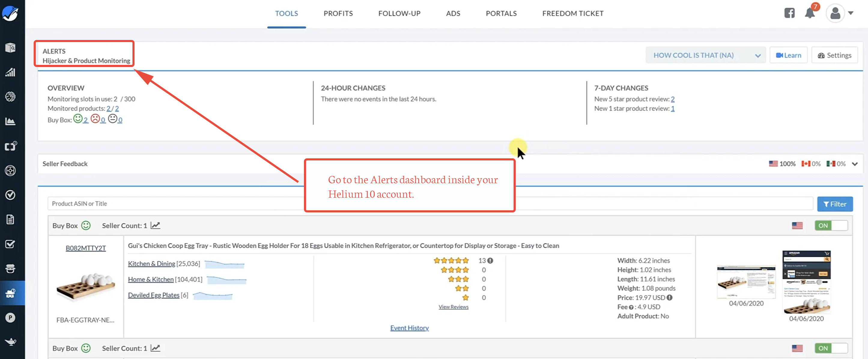Open the desktop listing screenshot thumbnail dated 04/06/2020
This screenshot has height=359, width=868.
click(x=746, y=282)
